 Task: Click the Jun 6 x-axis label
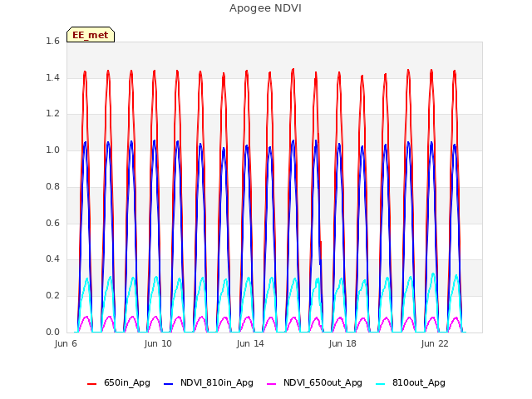click(x=66, y=343)
